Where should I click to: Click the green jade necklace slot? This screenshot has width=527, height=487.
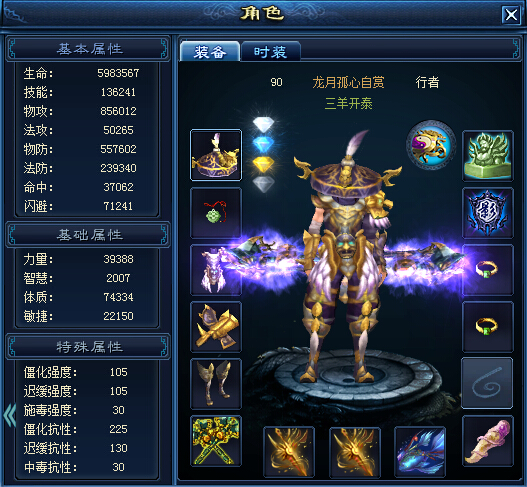click(216, 213)
